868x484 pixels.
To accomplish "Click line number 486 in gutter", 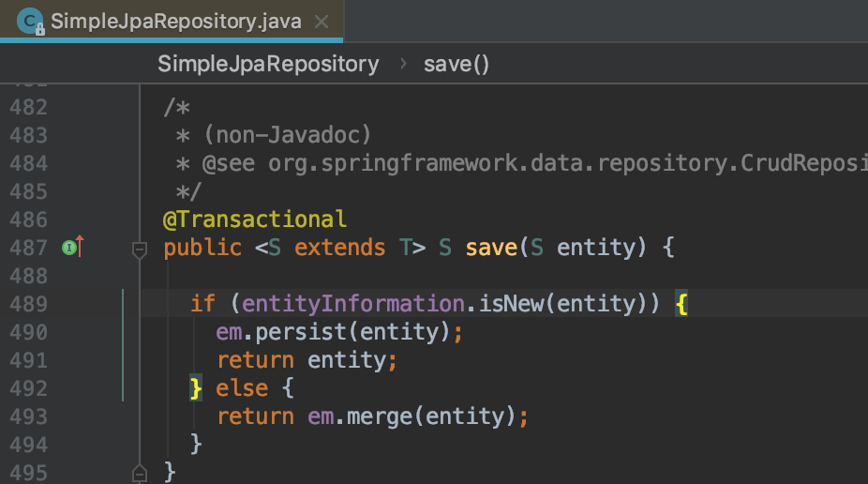I will pos(29,219).
